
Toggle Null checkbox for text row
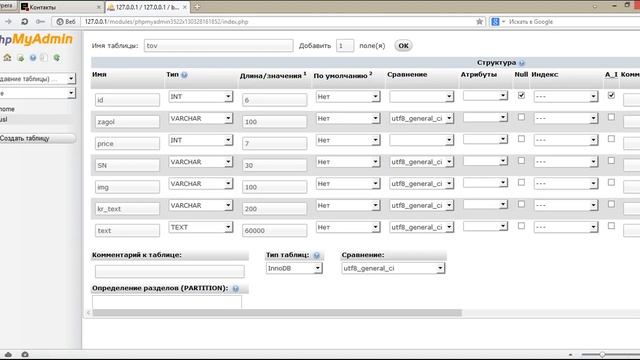coord(521,226)
